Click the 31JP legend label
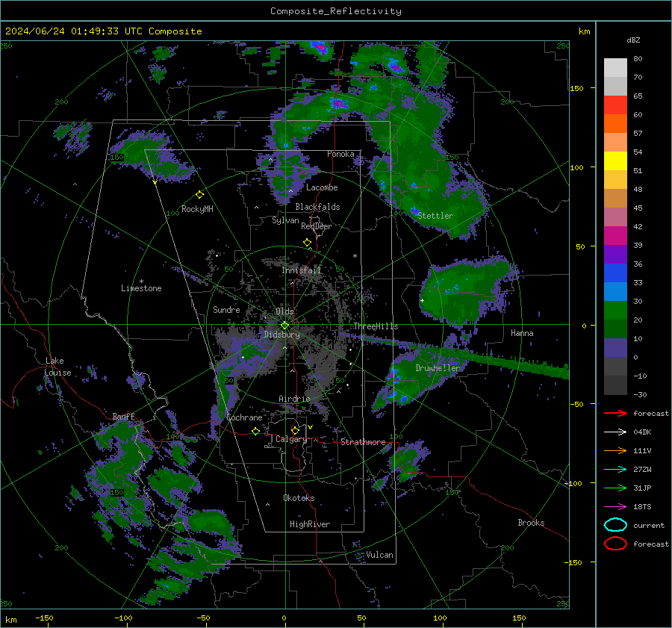The image size is (672, 628). click(642, 488)
